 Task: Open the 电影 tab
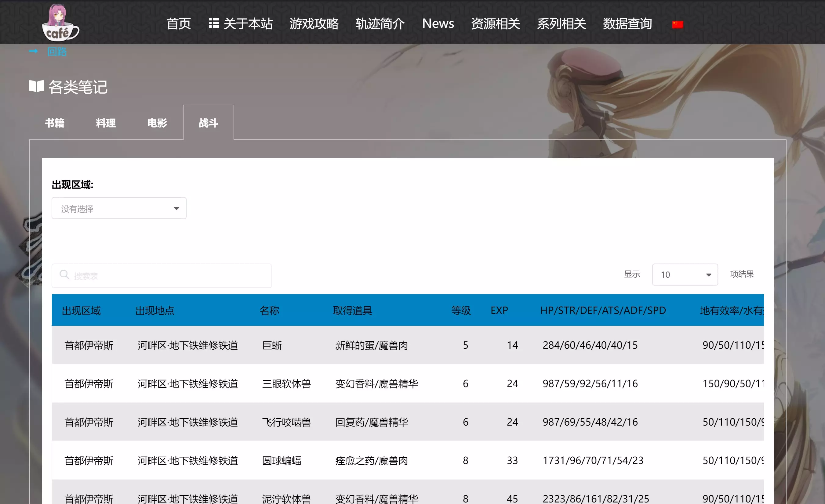point(157,123)
